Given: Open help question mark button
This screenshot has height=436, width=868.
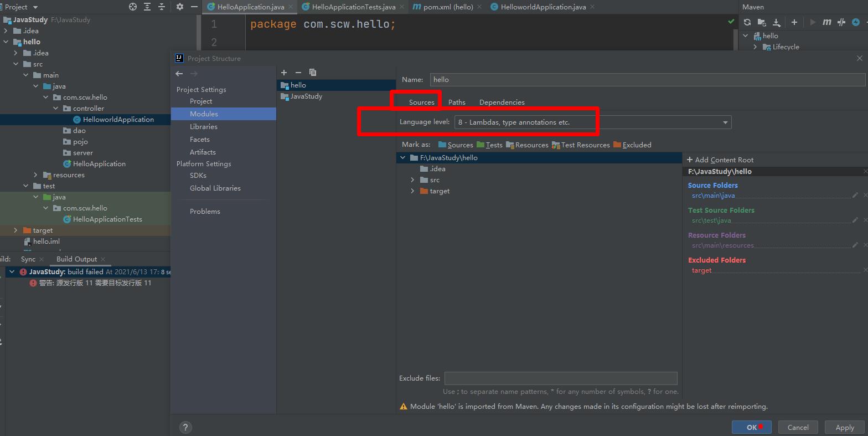Looking at the screenshot, I should [185, 427].
